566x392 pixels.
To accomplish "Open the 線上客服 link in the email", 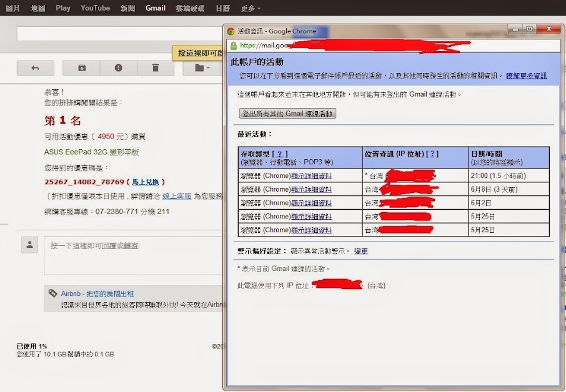I will [177, 196].
